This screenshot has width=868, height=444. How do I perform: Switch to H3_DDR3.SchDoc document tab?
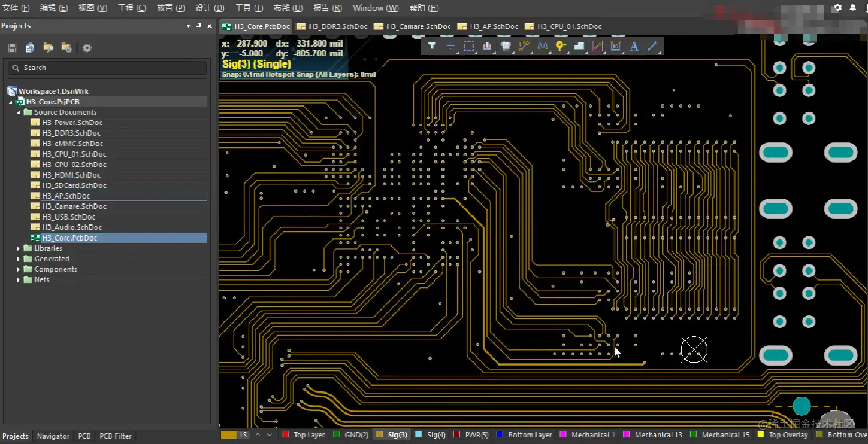point(332,26)
